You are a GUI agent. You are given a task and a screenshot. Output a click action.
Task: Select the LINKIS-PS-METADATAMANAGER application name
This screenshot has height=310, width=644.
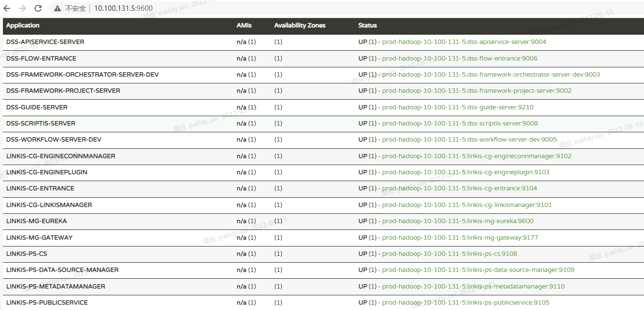click(x=56, y=287)
